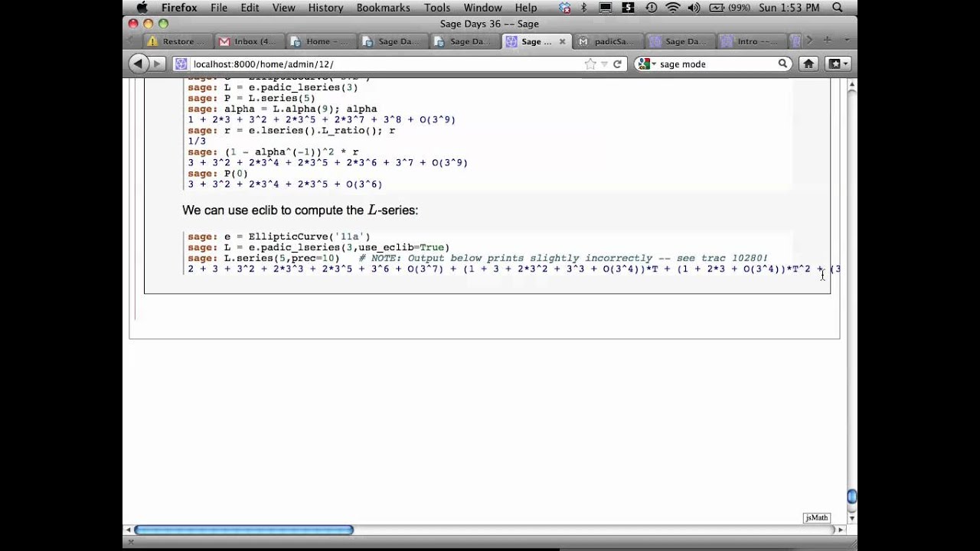Click the Bluetooth status icon
The width and height of the screenshot is (980, 551).
pyautogui.click(x=584, y=8)
